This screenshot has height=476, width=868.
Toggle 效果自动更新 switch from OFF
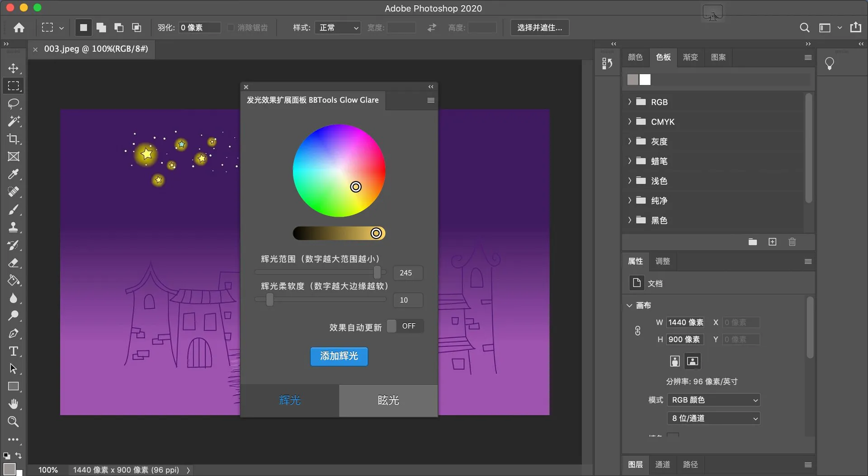tap(405, 326)
